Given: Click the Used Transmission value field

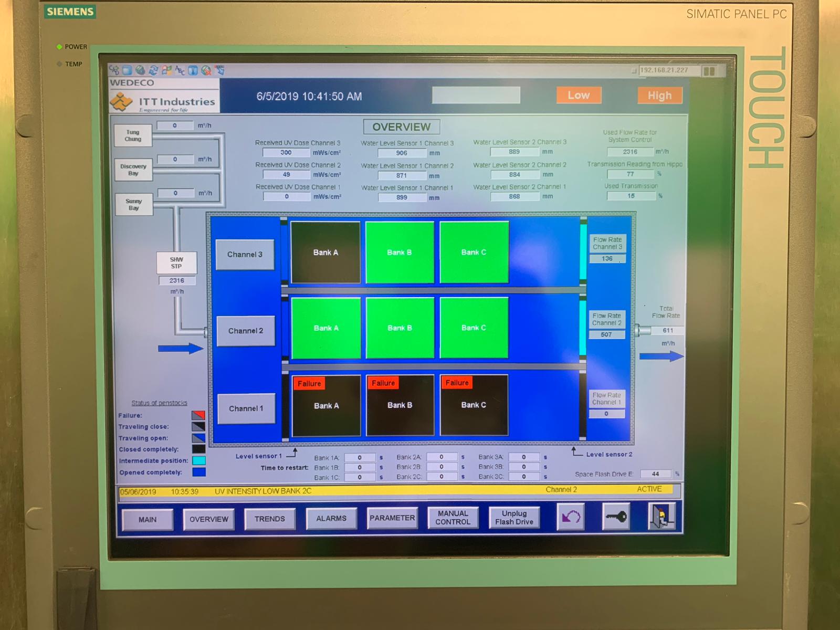Looking at the screenshot, I should (631, 196).
